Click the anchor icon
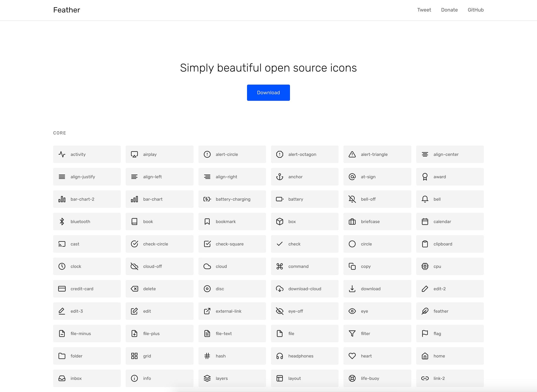The image size is (537, 392). pyautogui.click(x=280, y=177)
